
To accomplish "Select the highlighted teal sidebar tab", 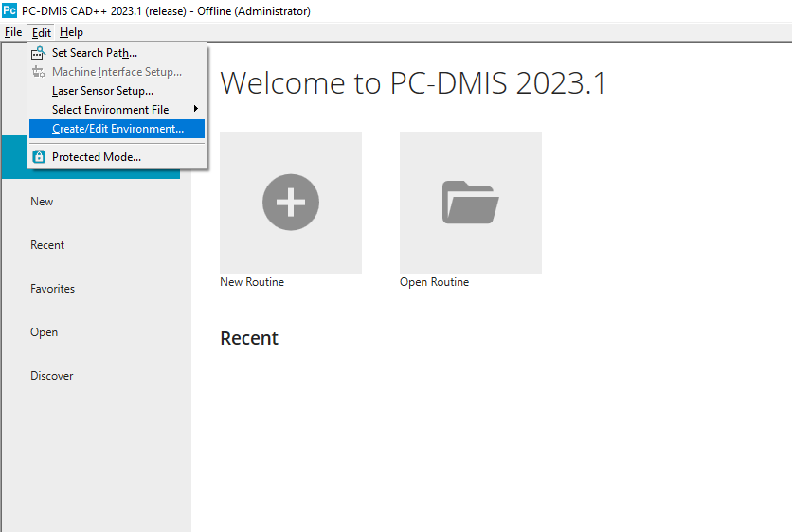I will click(13, 157).
